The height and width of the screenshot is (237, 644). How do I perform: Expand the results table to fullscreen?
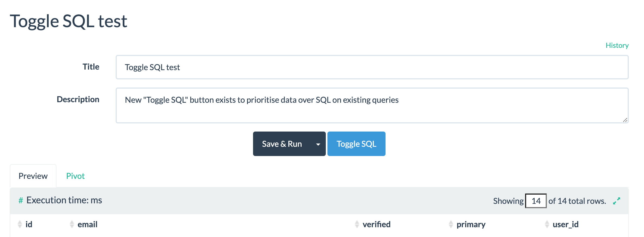click(617, 201)
